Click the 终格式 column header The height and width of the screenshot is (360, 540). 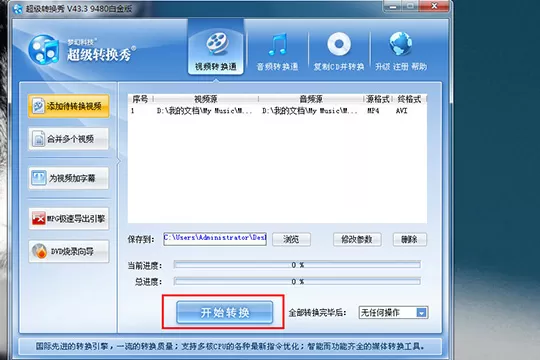(x=409, y=99)
